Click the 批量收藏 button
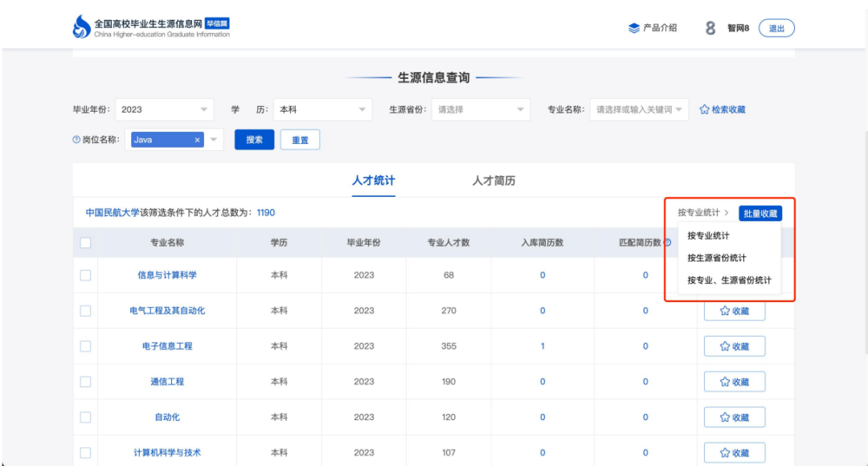868x466 pixels. point(759,213)
